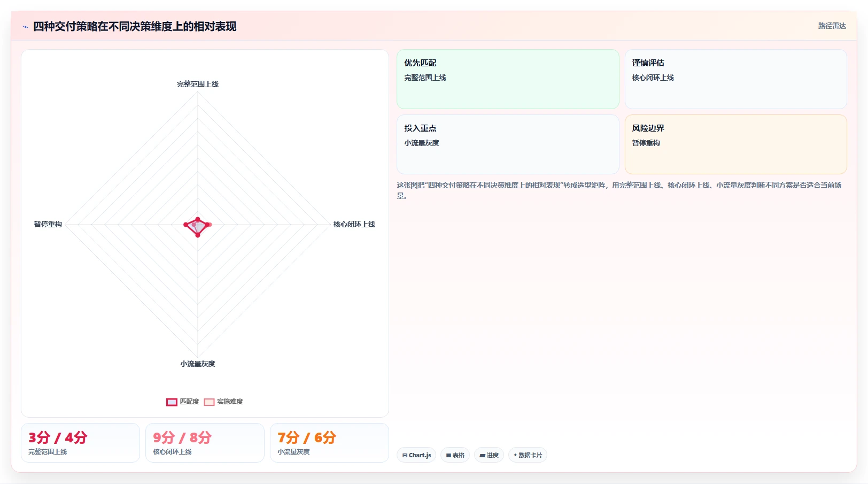Click the 数据卡片 tag
868x484 pixels.
tap(528, 455)
